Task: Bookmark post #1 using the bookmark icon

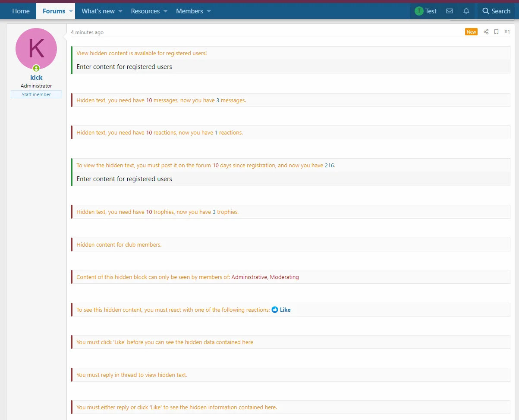Action: [496, 31]
